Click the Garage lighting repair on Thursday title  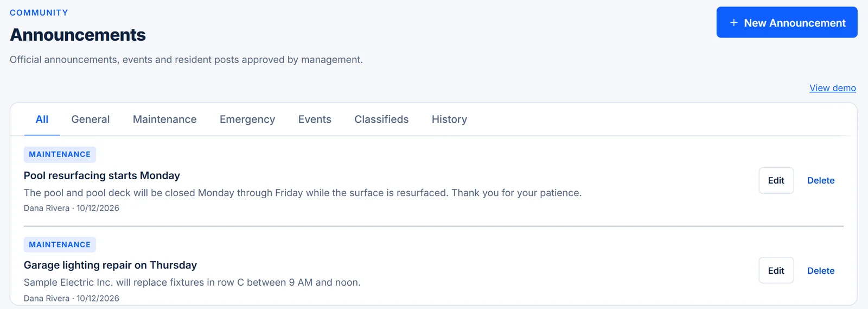click(110, 265)
